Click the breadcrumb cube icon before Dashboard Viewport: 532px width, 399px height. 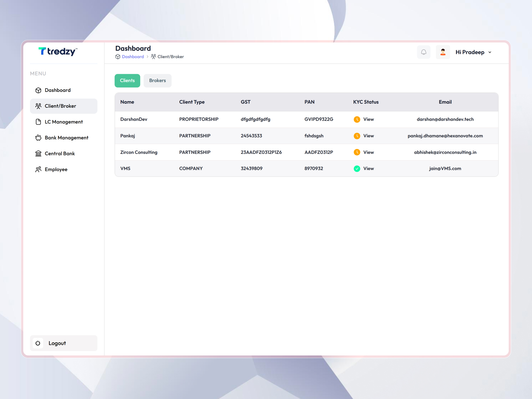[x=118, y=57]
